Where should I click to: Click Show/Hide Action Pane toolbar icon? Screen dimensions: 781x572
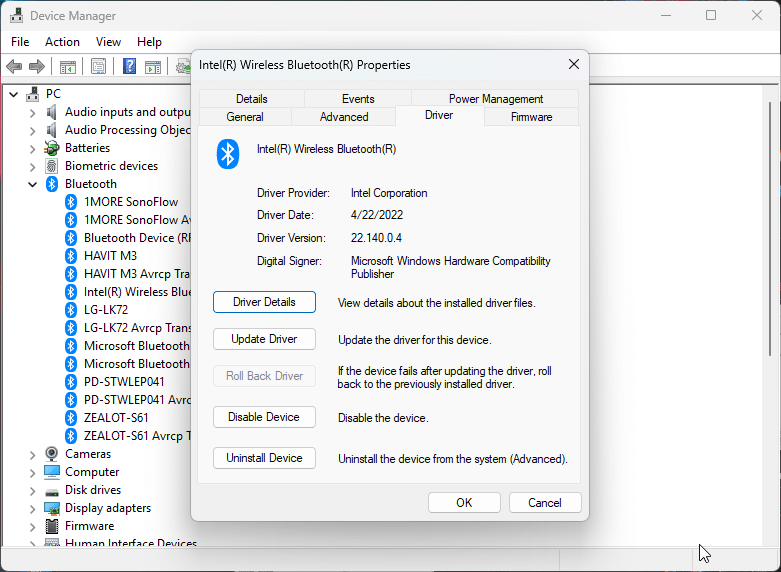click(153, 66)
